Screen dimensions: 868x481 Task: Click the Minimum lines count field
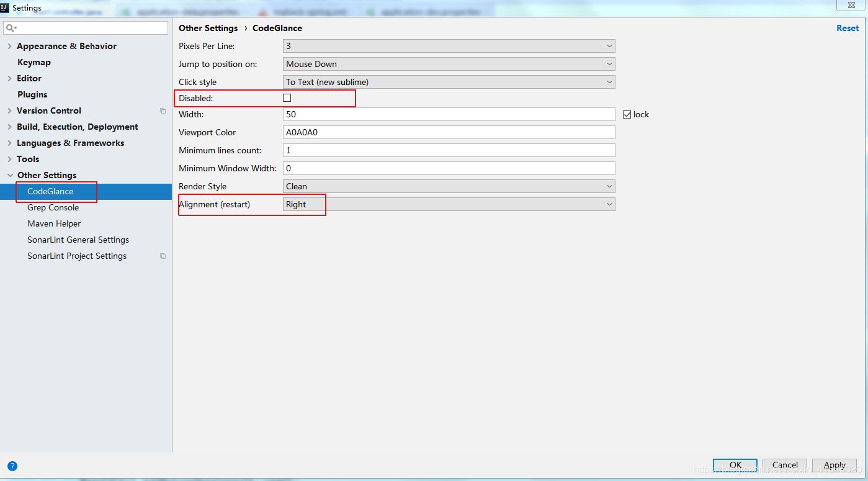click(x=449, y=150)
